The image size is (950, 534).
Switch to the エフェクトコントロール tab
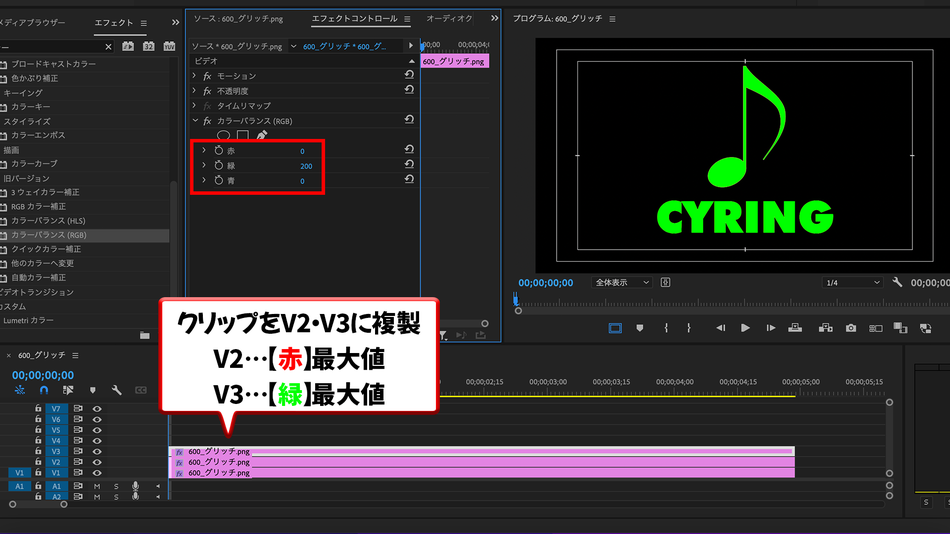(354, 19)
